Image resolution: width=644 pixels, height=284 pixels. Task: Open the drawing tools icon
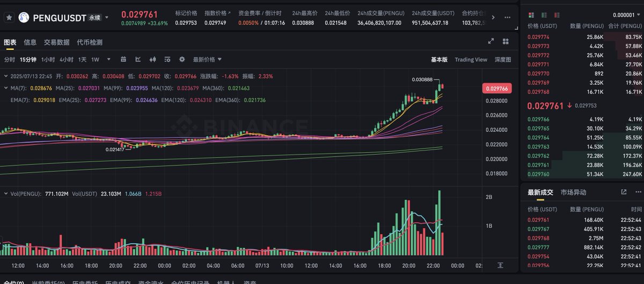[138, 59]
